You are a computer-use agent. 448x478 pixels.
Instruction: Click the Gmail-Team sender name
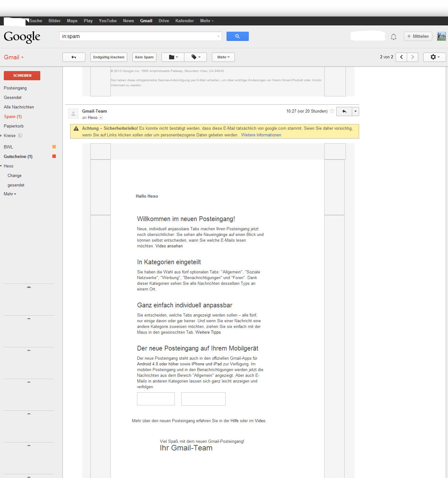pyautogui.click(x=95, y=111)
